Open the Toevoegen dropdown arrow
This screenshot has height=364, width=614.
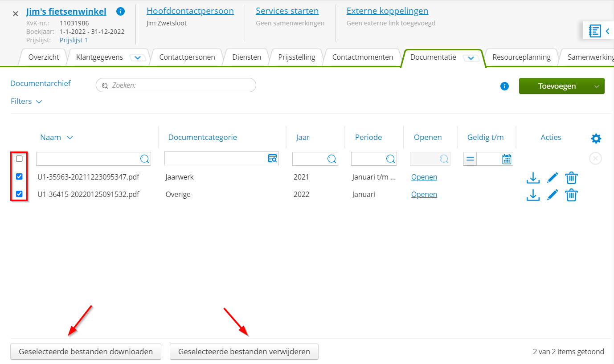(596, 86)
